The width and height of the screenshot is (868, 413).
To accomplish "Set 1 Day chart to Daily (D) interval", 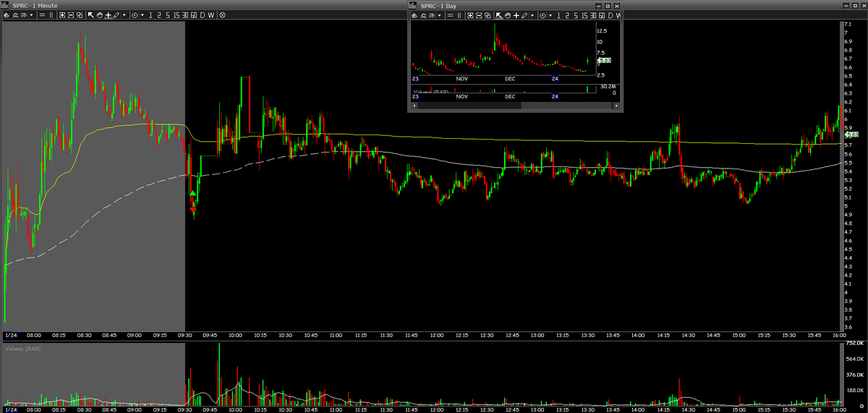I will (610, 15).
